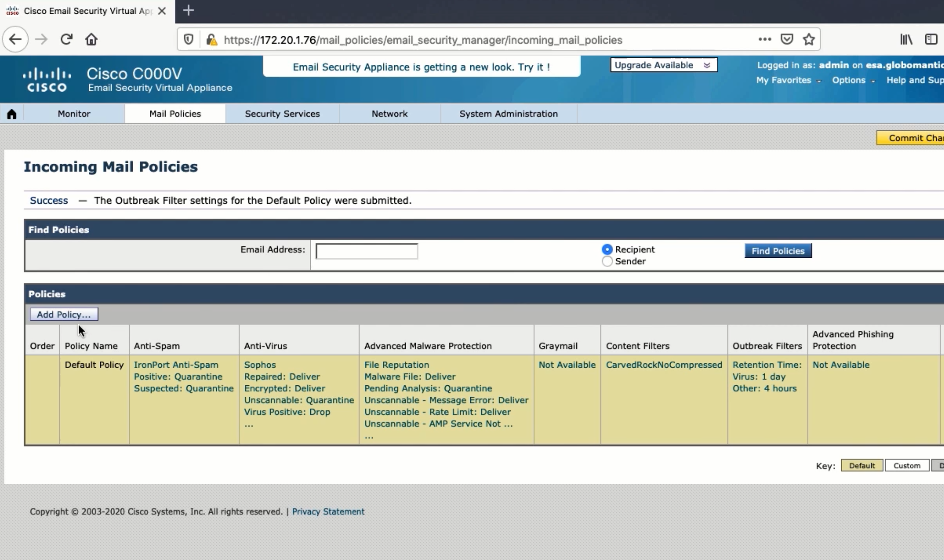Screen dimensions: 944x560
Task: Click the Incoming Mail Policies heading
Action: coord(111,167)
